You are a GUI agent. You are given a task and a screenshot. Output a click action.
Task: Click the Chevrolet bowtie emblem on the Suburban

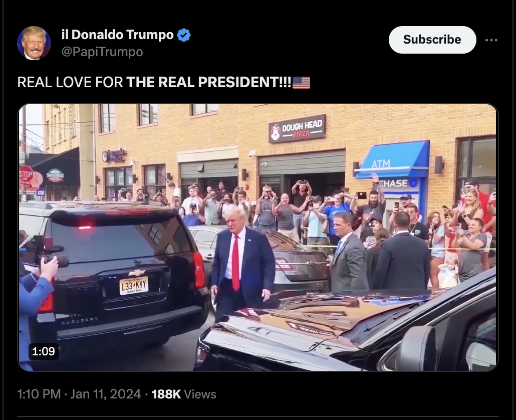[x=137, y=273]
